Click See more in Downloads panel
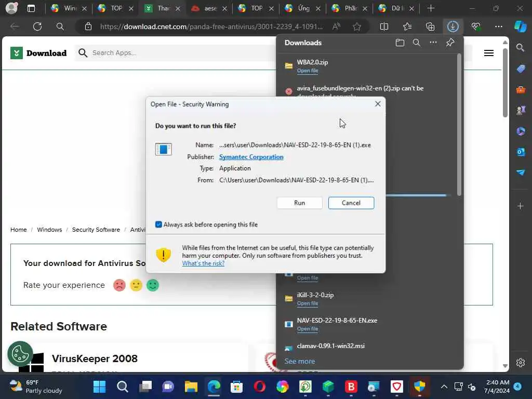Viewport: 532px width, 399px height. 300,362
